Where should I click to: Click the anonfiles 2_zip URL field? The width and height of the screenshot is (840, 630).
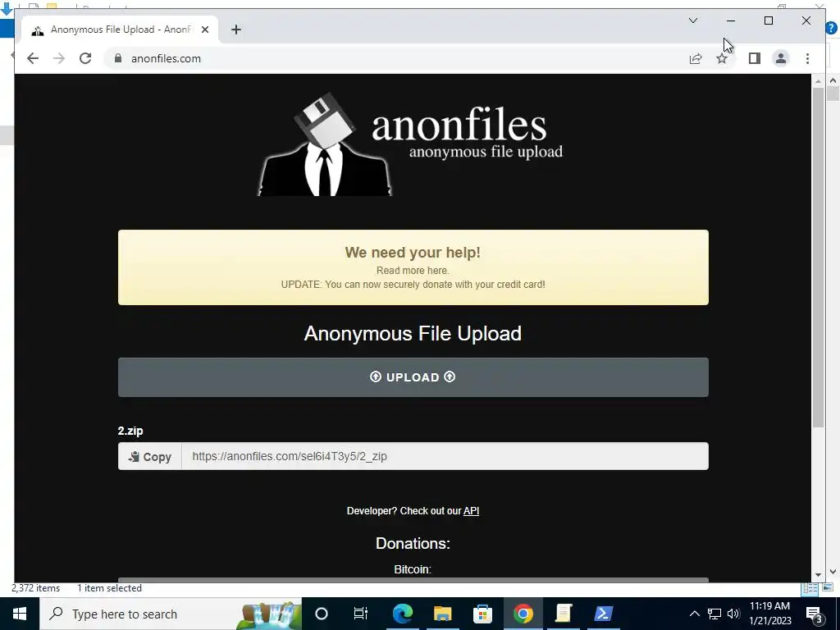[x=445, y=456]
